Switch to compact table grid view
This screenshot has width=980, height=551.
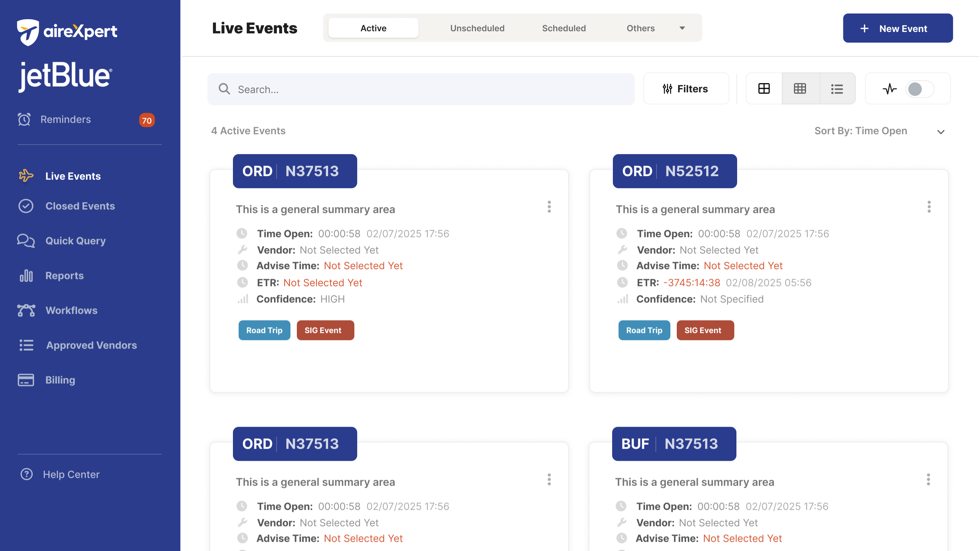[800, 89]
